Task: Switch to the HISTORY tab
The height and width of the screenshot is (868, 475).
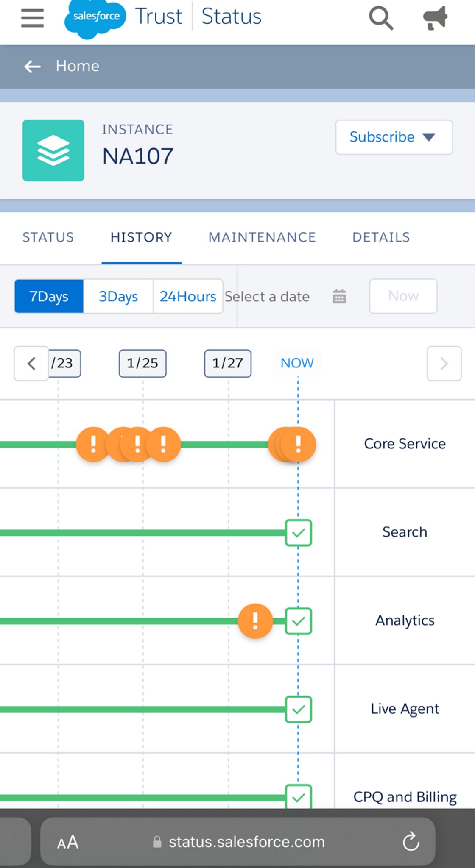Action: tap(141, 237)
